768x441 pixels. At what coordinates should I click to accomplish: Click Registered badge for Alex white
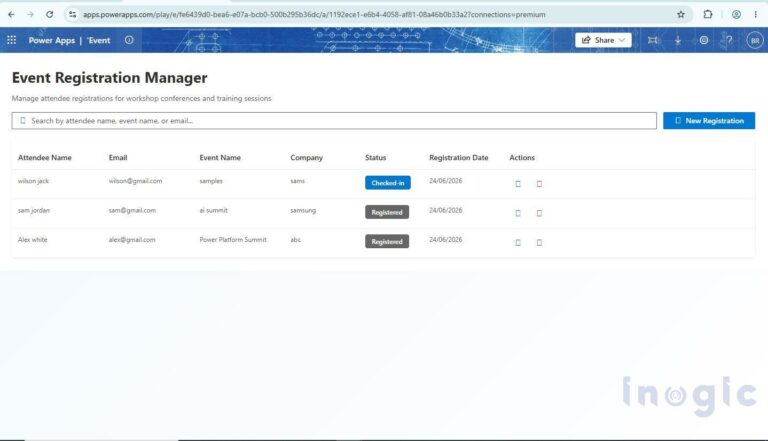click(x=387, y=242)
